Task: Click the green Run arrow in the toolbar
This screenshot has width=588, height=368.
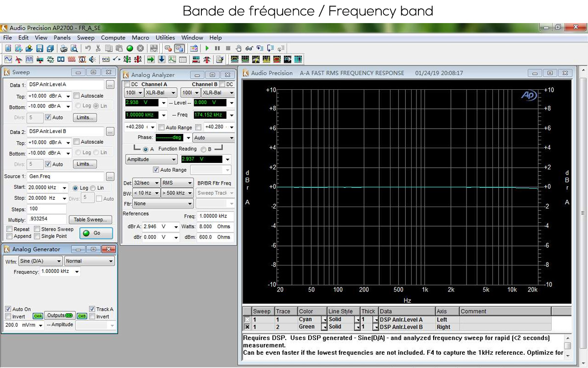Action: coord(206,48)
